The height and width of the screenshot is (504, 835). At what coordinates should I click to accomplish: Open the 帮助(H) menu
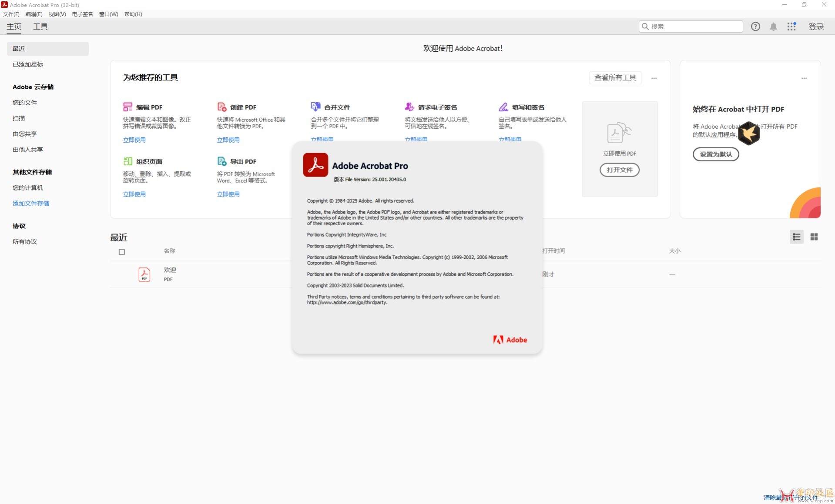133,14
